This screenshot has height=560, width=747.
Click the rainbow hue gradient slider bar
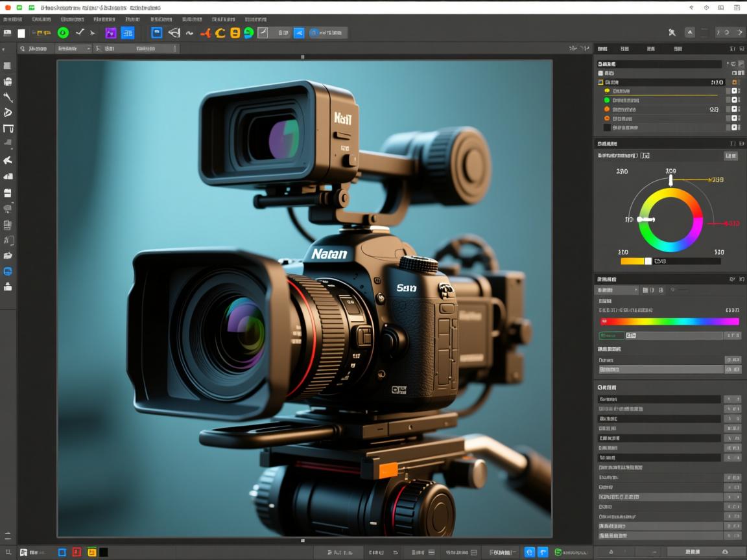[669, 321]
